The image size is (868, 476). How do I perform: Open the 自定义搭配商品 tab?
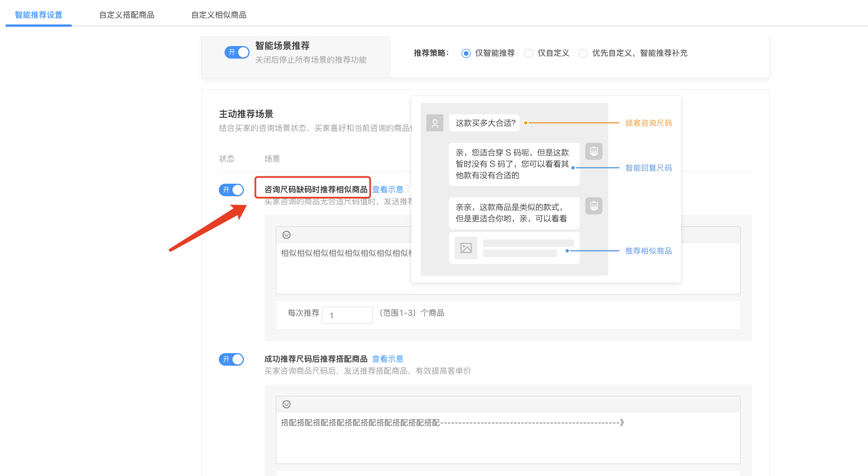(x=127, y=15)
